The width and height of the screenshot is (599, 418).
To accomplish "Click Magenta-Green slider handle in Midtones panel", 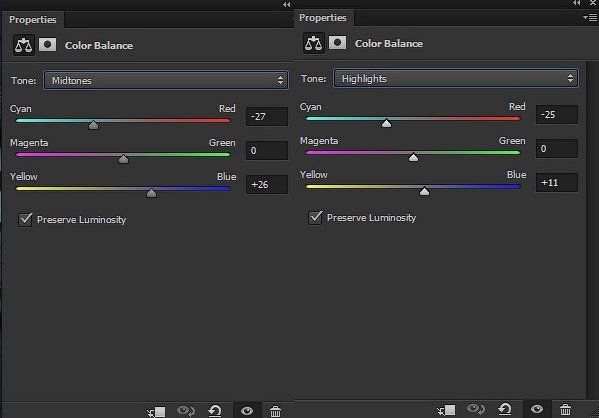I will [x=123, y=159].
